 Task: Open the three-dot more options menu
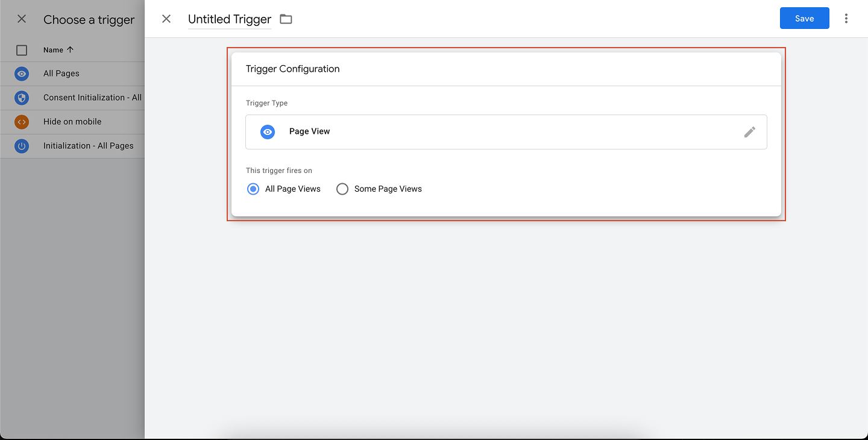click(846, 19)
